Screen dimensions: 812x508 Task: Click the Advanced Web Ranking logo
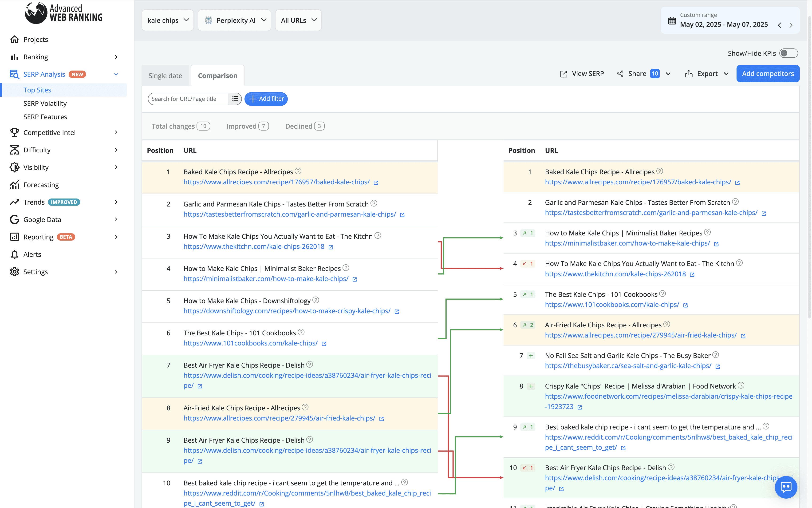click(63, 13)
